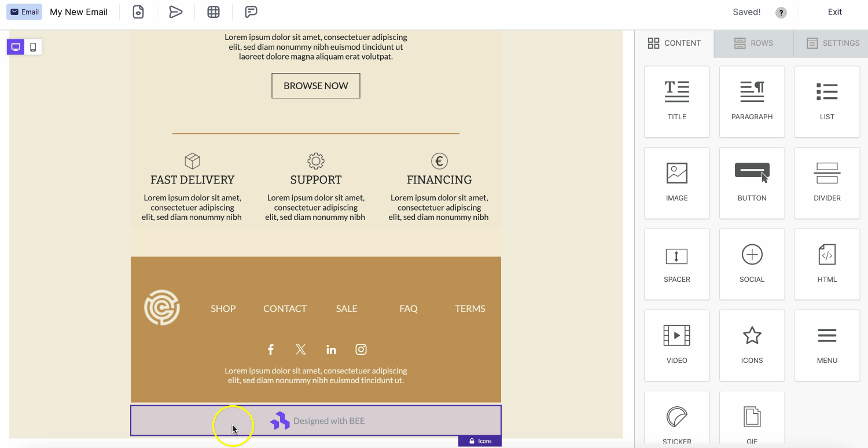This screenshot has width=868, height=448.
Task: Click the paragraph under FAST DELIVERY
Action: [192, 208]
